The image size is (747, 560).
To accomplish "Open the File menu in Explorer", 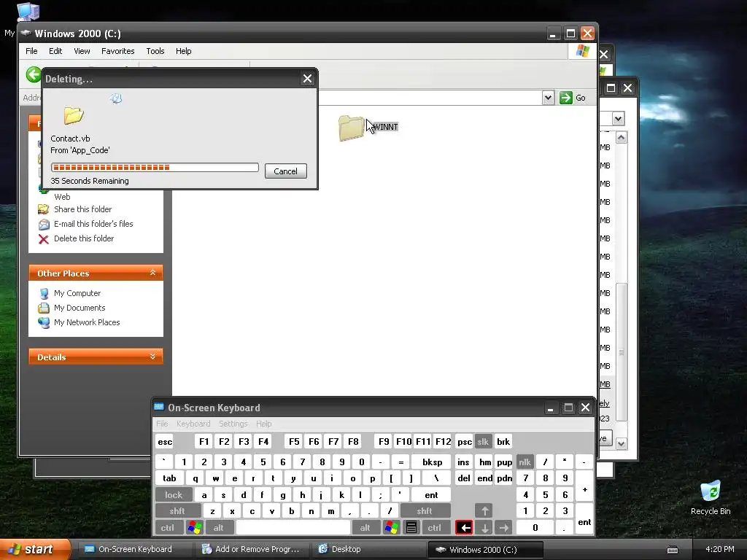I will [31, 51].
